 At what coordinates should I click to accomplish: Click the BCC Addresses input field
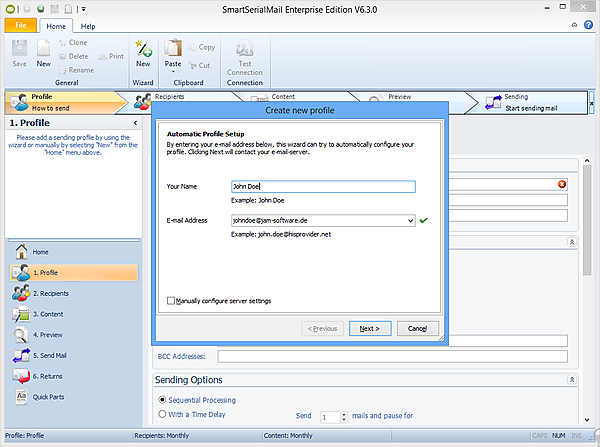pyautogui.click(x=393, y=356)
